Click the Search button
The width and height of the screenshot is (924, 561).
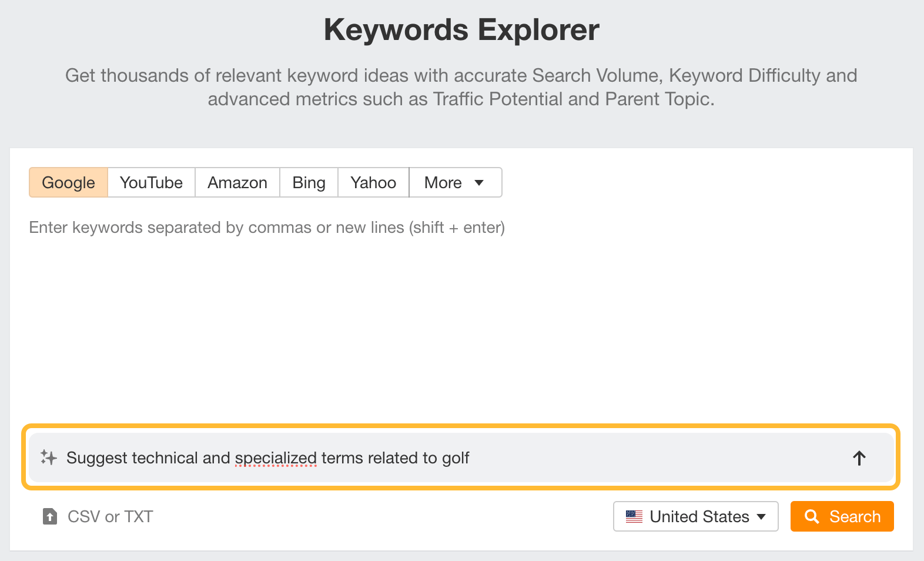click(842, 516)
